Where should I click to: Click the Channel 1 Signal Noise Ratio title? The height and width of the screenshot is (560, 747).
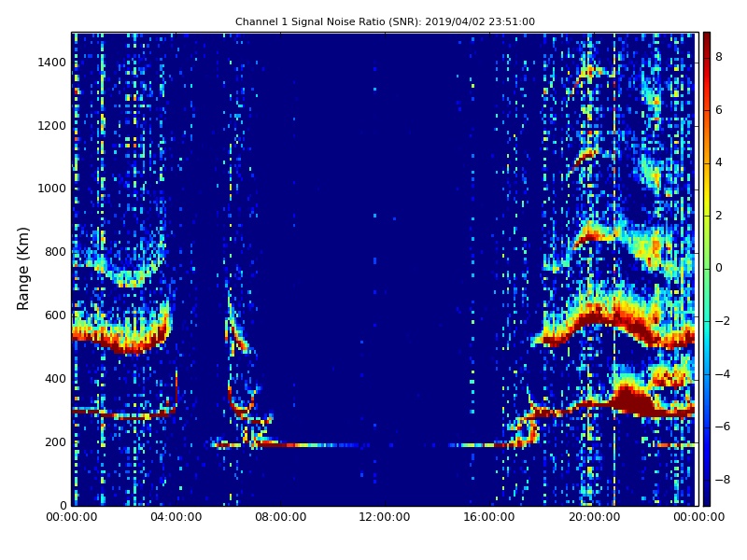tap(385, 21)
